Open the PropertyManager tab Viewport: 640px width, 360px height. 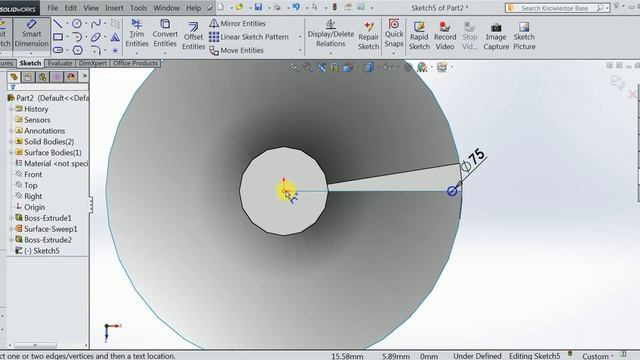(x=28, y=77)
